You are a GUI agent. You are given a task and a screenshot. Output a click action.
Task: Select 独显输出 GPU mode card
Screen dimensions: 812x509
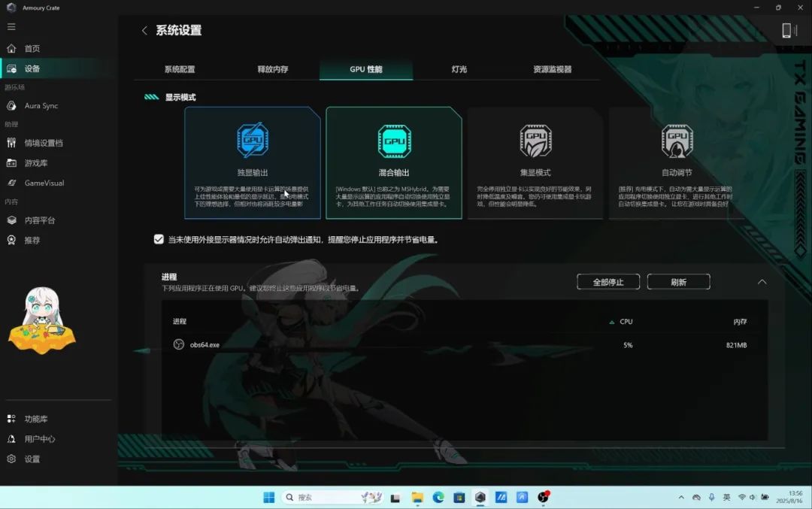[253, 163]
